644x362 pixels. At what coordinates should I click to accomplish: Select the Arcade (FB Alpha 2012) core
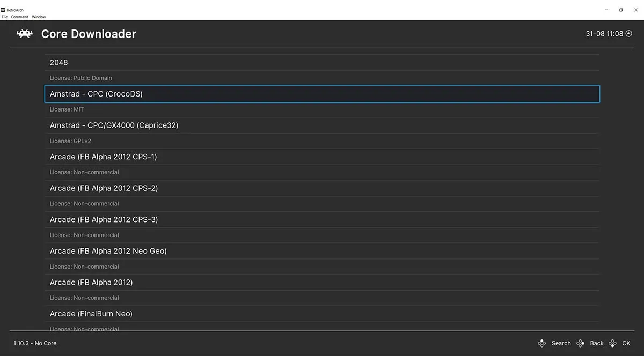(x=322, y=282)
